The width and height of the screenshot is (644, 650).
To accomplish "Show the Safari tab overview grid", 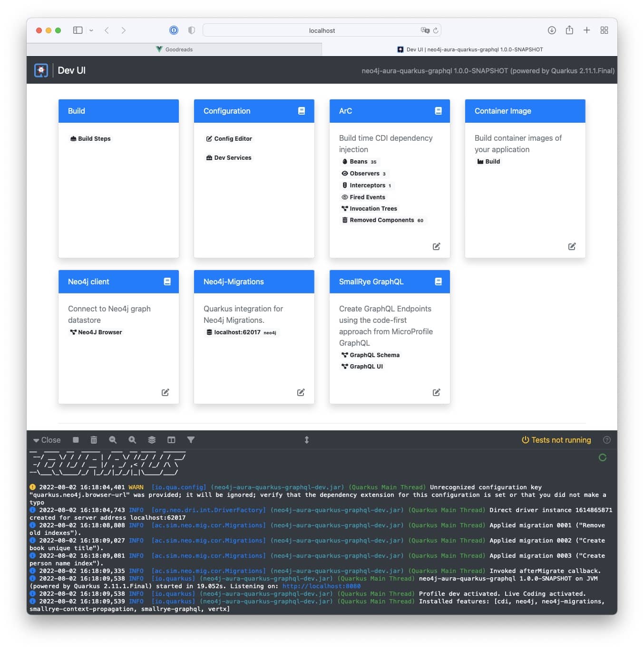I will tap(604, 30).
